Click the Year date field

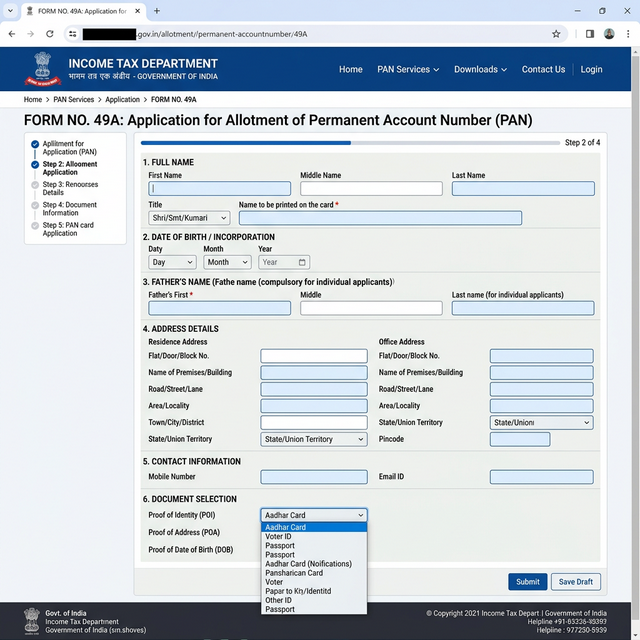(284, 262)
